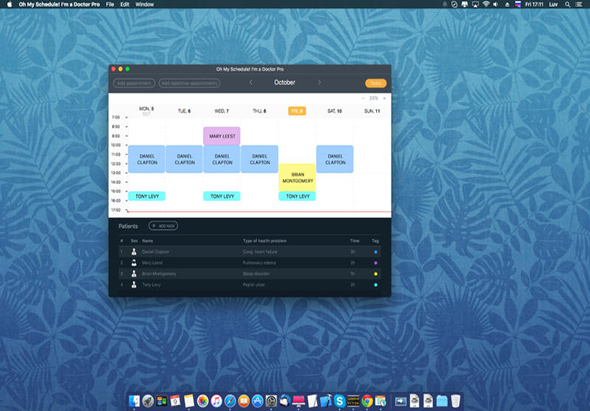Click the purple tag dot for Mary Leest

376,263
